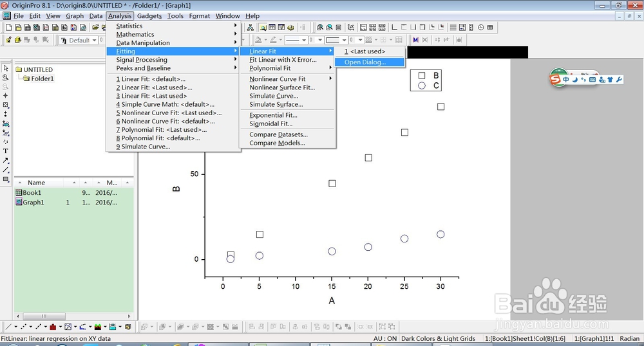
Task: Select Graph1 in project list
Action: coord(33,202)
